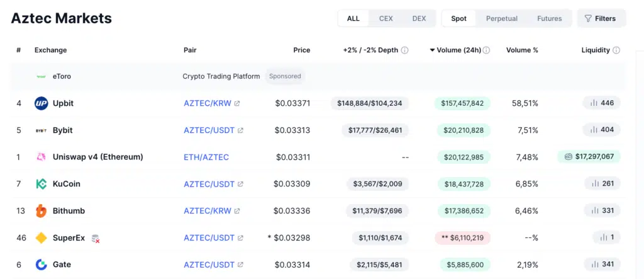Select the ALL exchange type toggle
Image resolution: width=644 pixels, height=279 pixels.
point(353,18)
